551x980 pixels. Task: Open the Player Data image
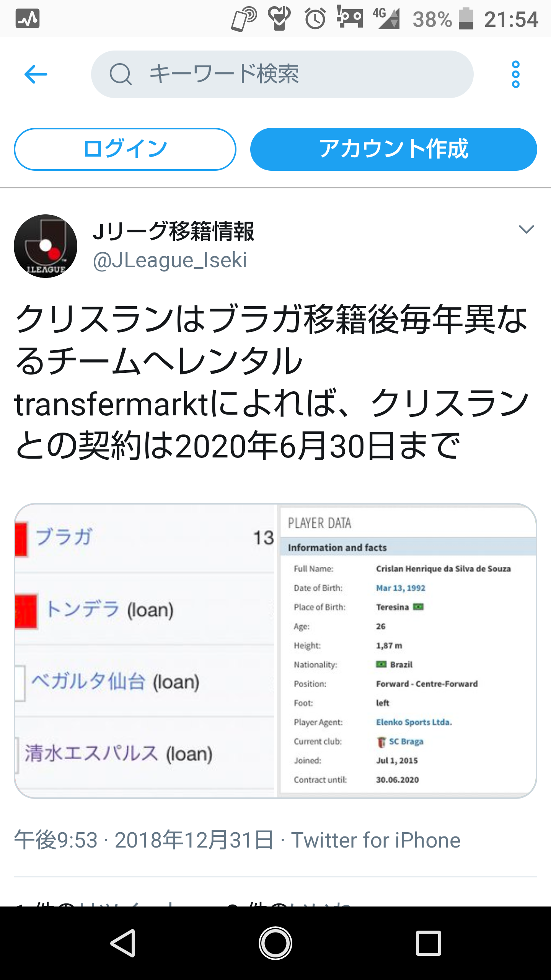(407, 651)
